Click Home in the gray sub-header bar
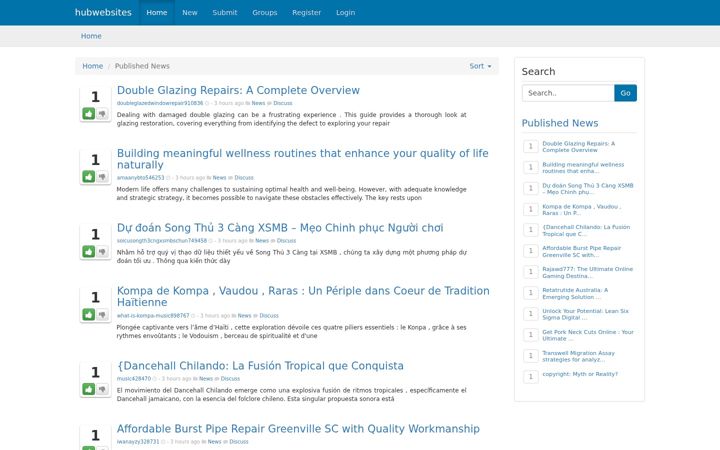This screenshot has height=450, width=720. [x=91, y=36]
